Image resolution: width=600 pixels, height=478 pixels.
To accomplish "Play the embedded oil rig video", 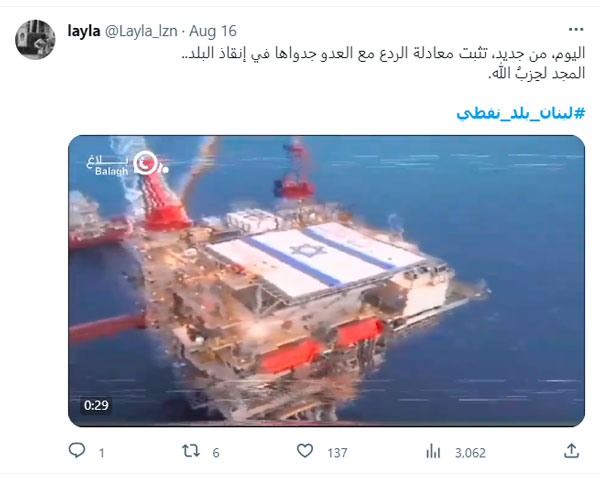I will (326, 281).
